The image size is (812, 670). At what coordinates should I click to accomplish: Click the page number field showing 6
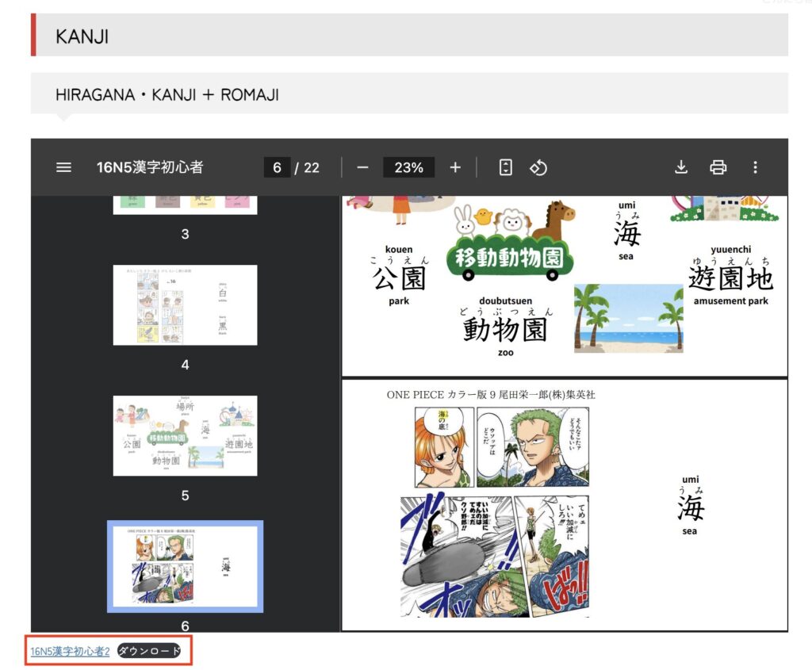277,167
